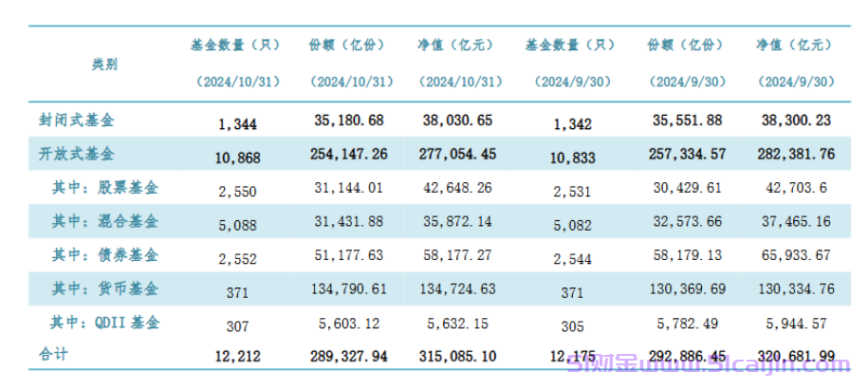Select the 其中：债券基金 row label
This screenshot has width=868, height=391.
pos(105,254)
